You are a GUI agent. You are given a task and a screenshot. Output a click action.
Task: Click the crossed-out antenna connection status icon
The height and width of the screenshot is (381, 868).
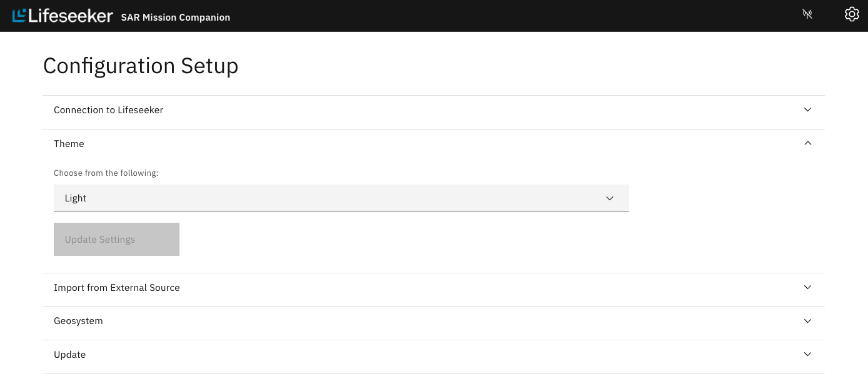tap(807, 14)
